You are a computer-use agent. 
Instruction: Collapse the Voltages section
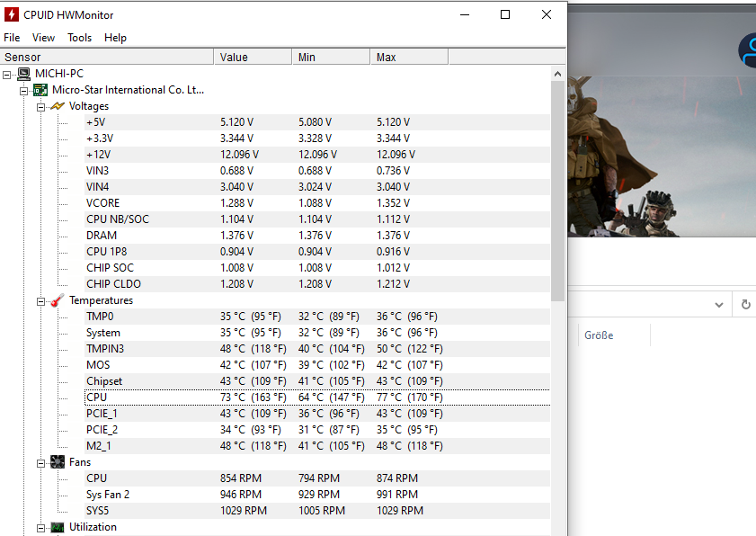[41, 107]
